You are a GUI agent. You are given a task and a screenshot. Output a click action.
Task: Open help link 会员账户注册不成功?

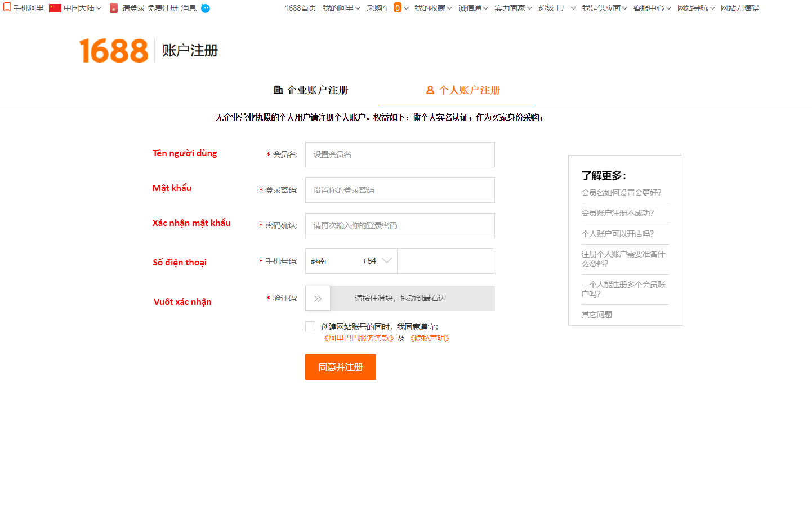coord(618,213)
